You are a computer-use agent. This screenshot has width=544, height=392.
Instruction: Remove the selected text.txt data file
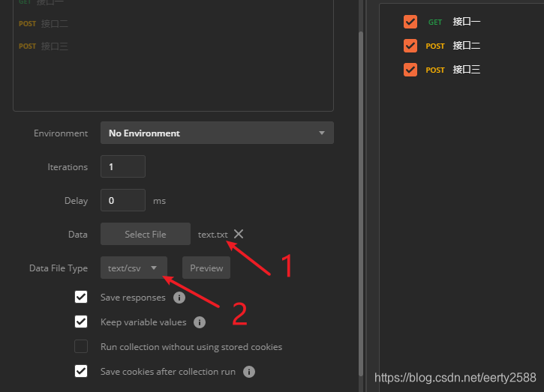pyautogui.click(x=239, y=234)
